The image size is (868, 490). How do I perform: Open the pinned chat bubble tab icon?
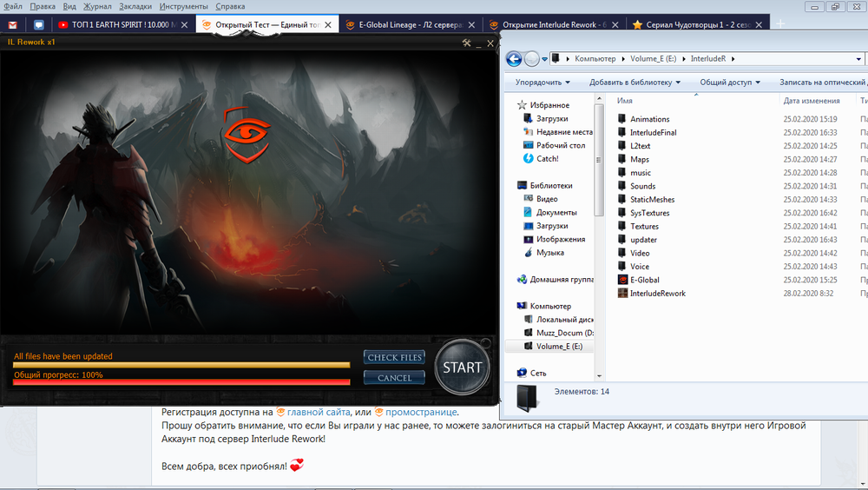coord(39,25)
